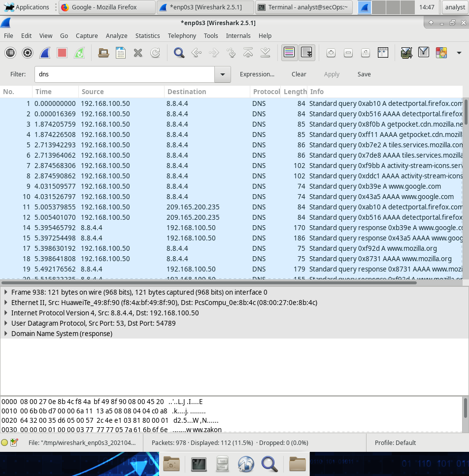Toggle auto scroll during live capture

point(306,53)
